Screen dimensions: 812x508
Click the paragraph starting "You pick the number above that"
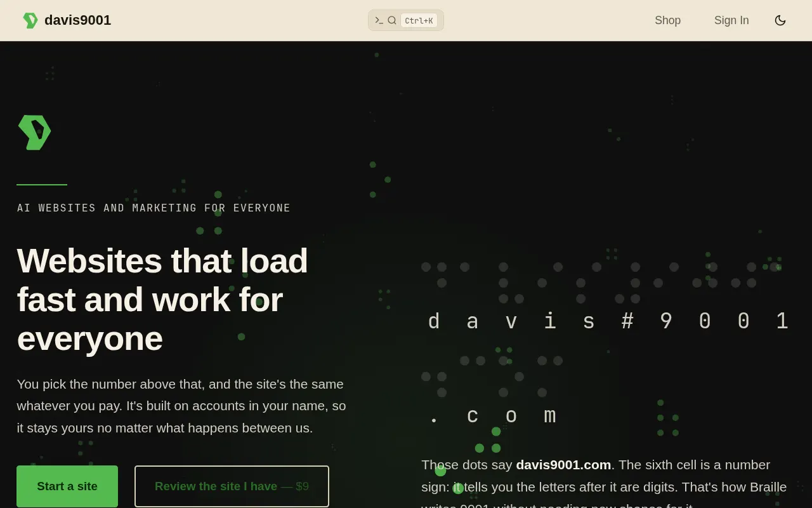click(181, 406)
